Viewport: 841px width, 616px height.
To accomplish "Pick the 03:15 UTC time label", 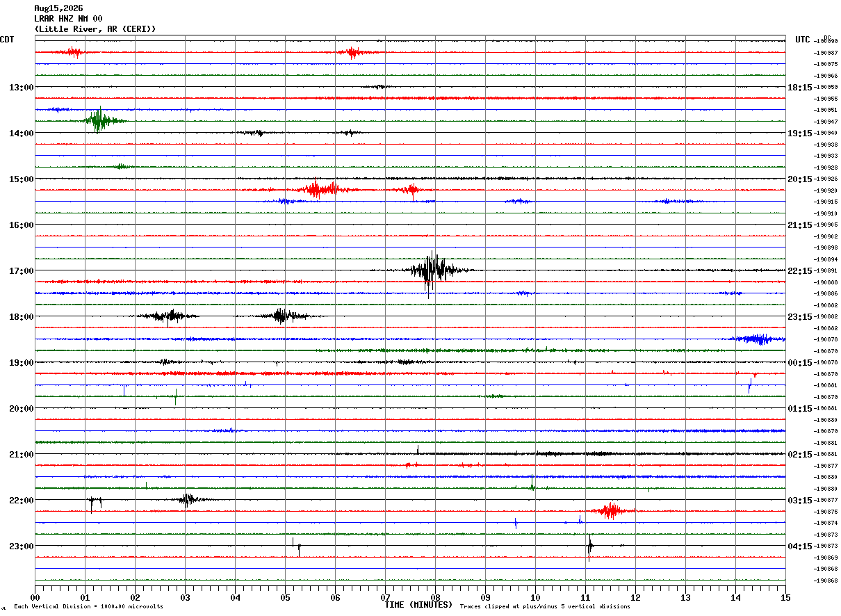I will (x=800, y=500).
